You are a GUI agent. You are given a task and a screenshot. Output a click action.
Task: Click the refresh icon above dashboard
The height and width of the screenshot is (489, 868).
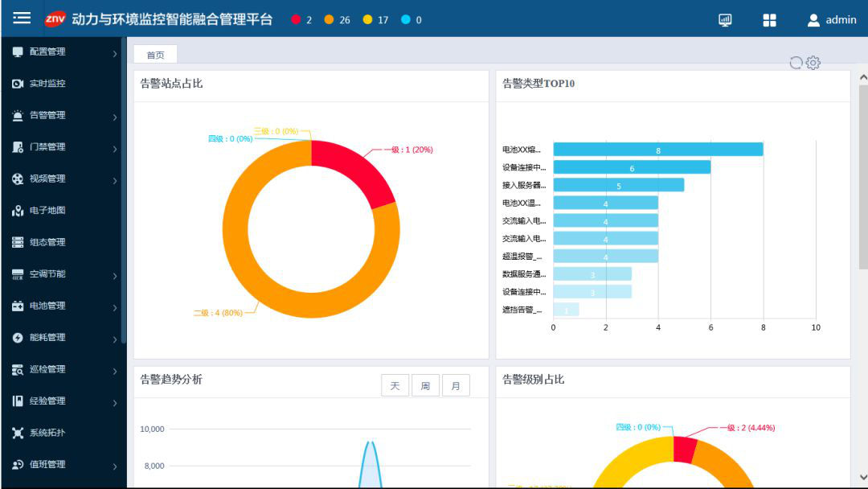[x=796, y=63]
